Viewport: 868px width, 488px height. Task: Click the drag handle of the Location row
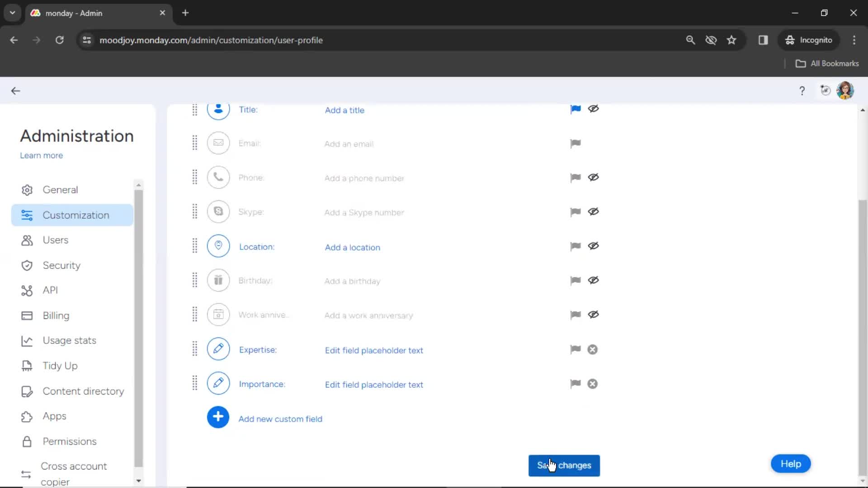[195, 246]
